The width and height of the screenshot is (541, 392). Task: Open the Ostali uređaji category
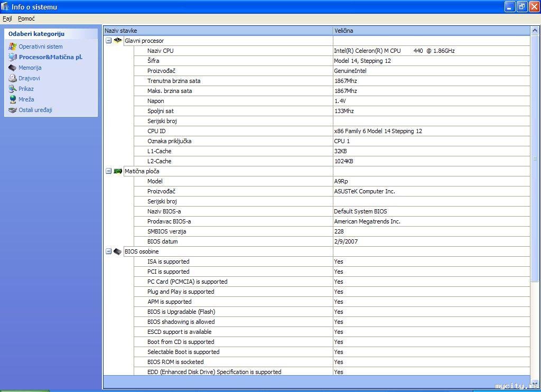[35, 110]
